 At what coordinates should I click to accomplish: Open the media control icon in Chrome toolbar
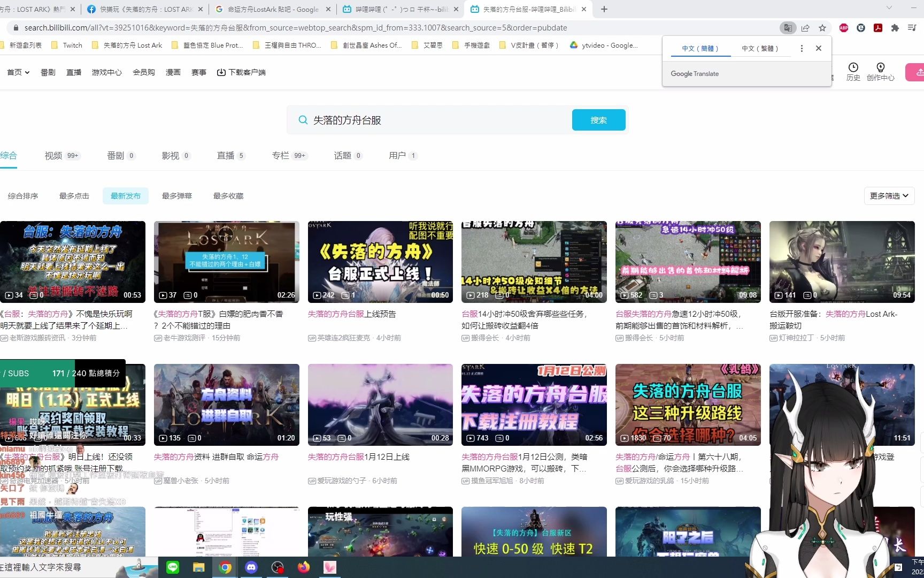tap(912, 28)
